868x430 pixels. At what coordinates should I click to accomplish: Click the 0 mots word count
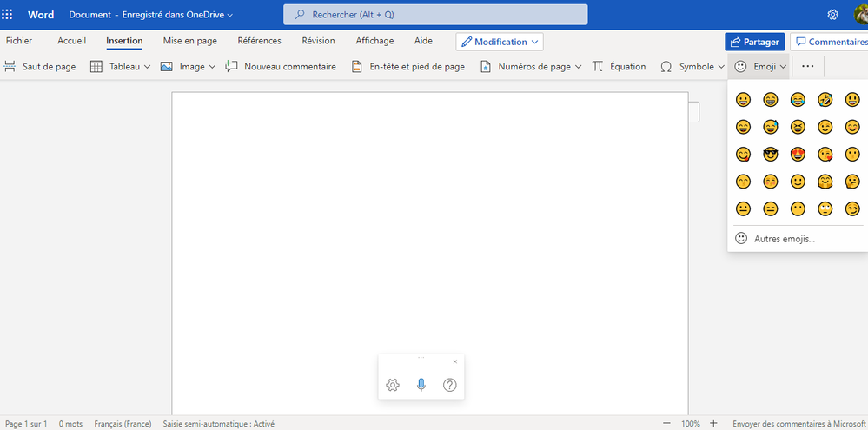tap(71, 424)
